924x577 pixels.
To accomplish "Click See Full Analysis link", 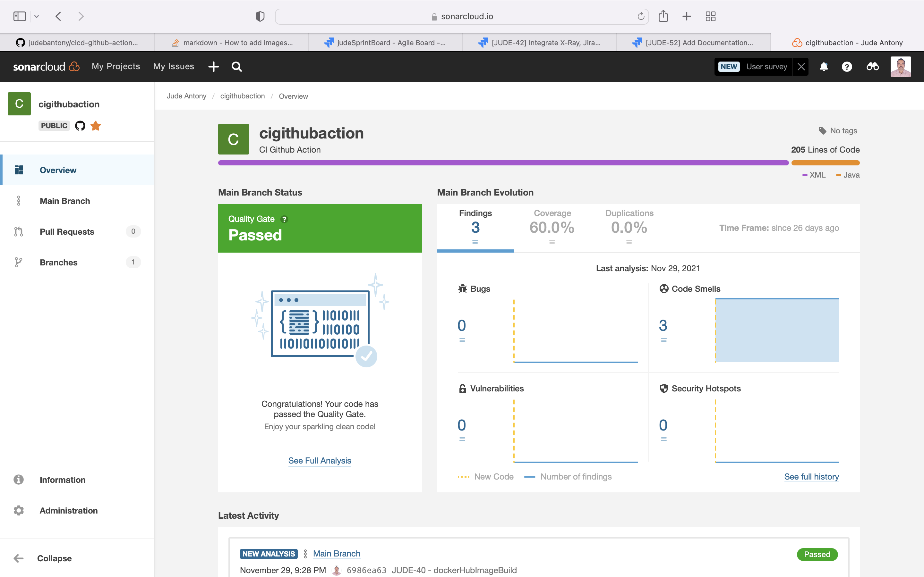I will (320, 461).
